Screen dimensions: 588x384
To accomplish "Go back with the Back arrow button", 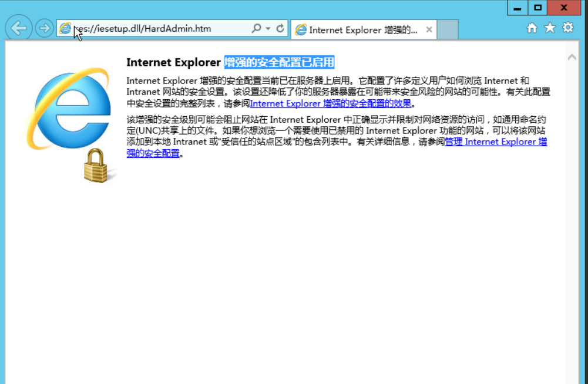I will click(x=18, y=28).
